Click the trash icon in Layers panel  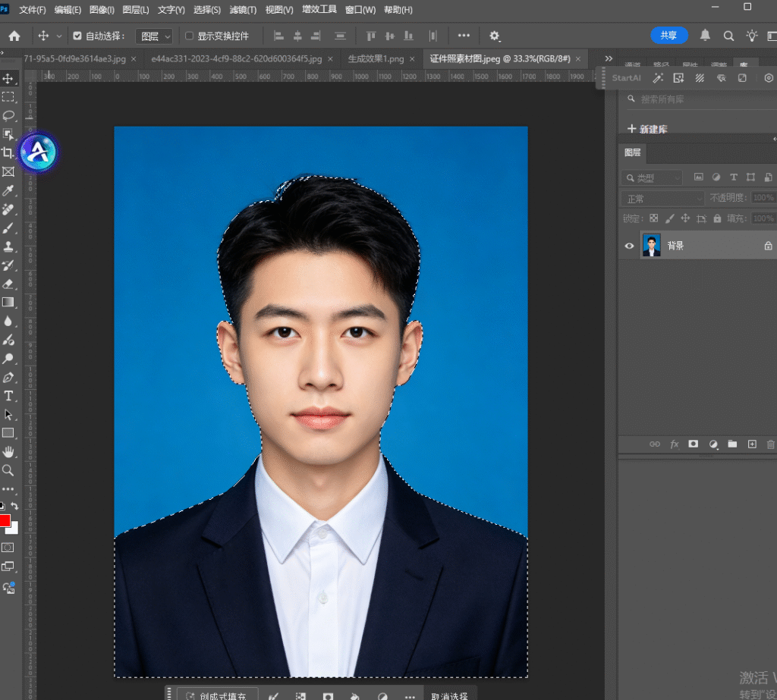(x=771, y=444)
